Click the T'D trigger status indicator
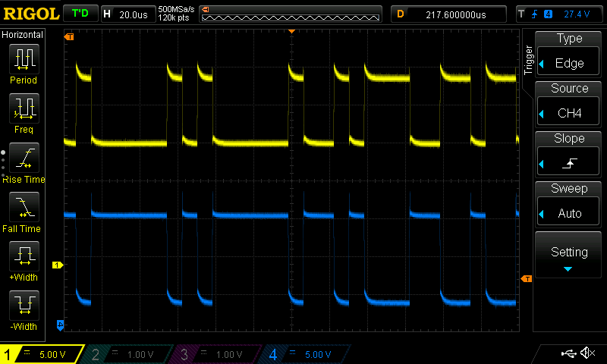Image resolution: width=607 pixels, height=364 pixels. pyautogui.click(x=80, y=14)
